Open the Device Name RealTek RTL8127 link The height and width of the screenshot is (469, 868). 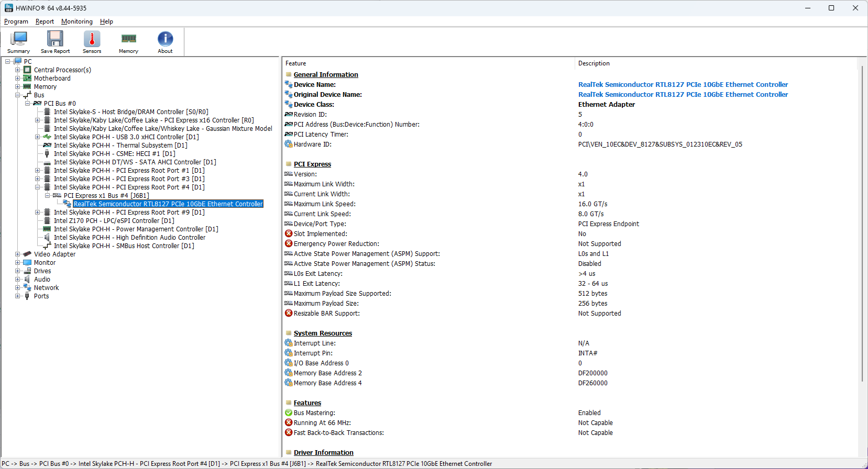click(x=683, y=84)
